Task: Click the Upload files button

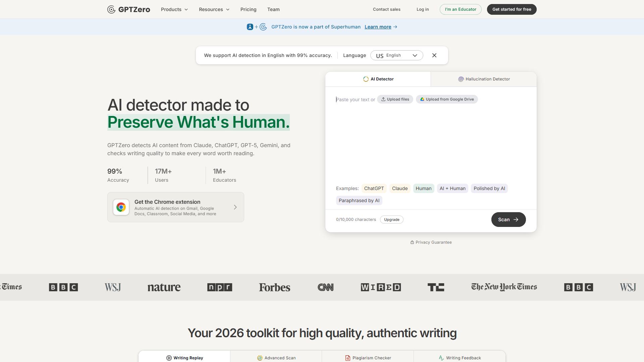Action: 395,99
